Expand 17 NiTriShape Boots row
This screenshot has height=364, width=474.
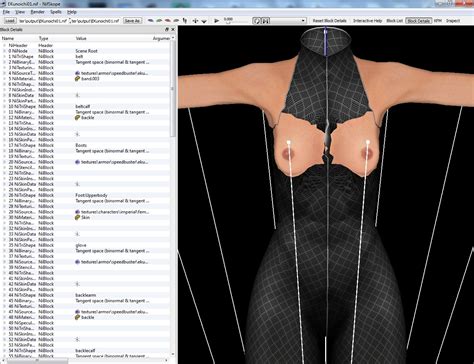[x=4, y=145]
